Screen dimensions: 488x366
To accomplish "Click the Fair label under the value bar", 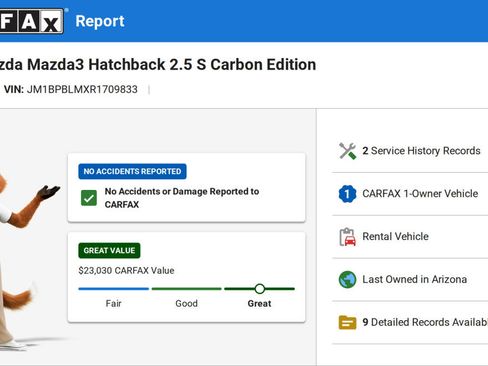I will tap(114, 304).
